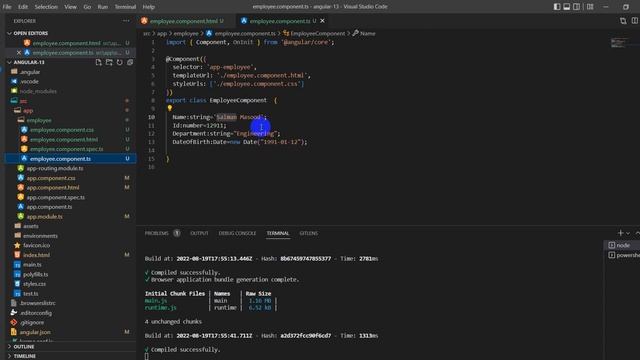640x360 pixels.
Task: Open index.html in explorer
Action: click(36, 255)
